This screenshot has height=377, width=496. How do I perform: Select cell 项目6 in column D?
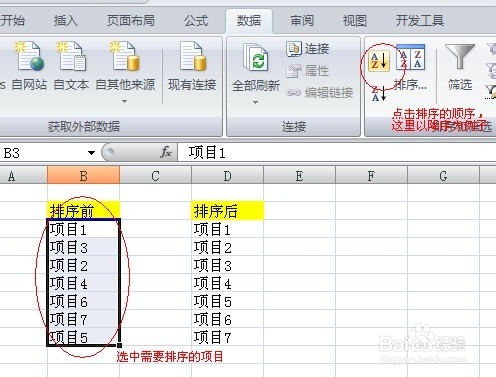pos(227,319)
